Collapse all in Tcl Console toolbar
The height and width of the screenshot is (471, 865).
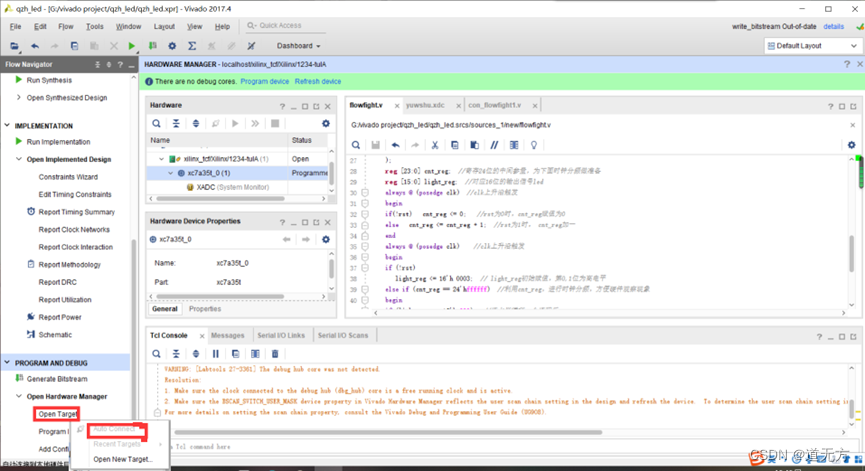176,354
